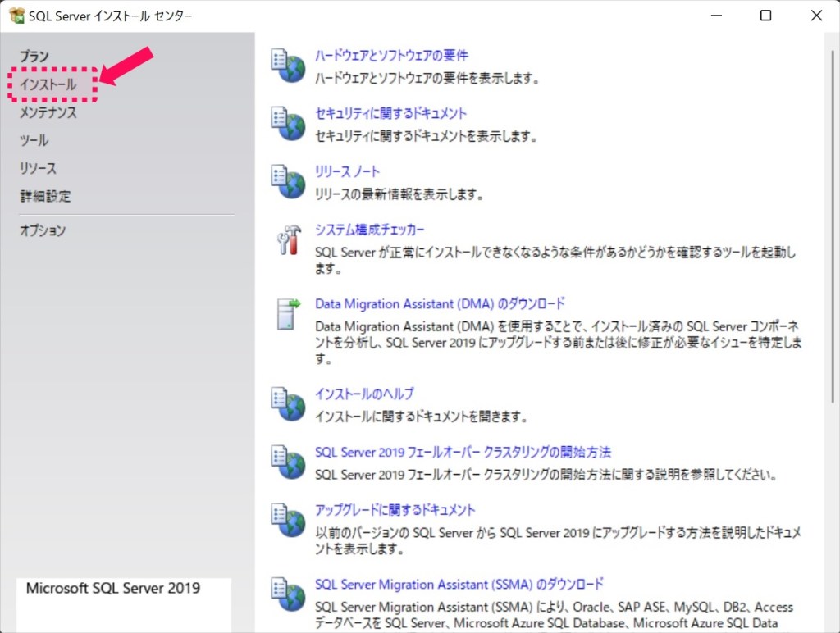Image resolution: width=840 pixels, height=633 pixels.
Task: Click the description インストールに関するドキュメントを開きます。
Action: pyautogui.click(x=421, y=416)
